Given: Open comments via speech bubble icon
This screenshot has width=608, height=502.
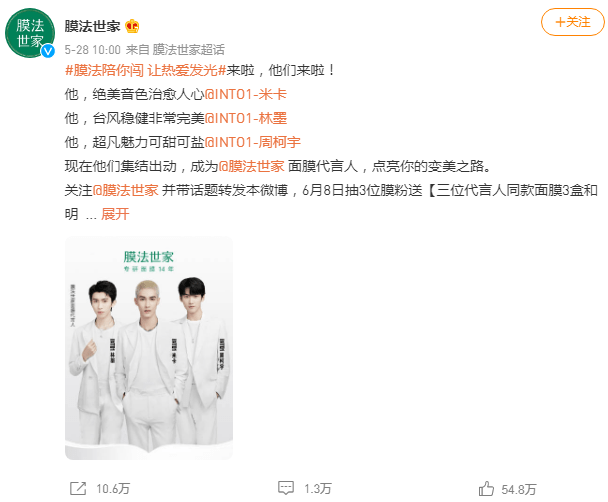Looking at the screenshot, I should coord(286,488).
